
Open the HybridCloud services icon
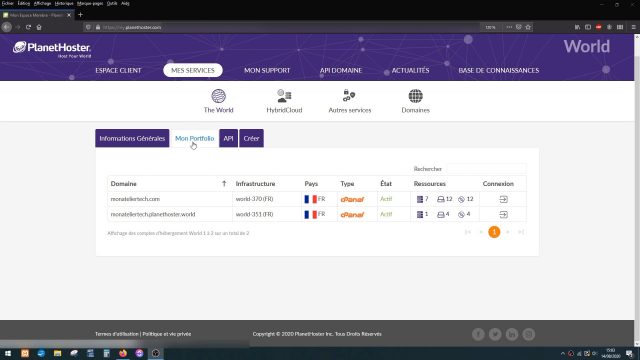[284, 96]
